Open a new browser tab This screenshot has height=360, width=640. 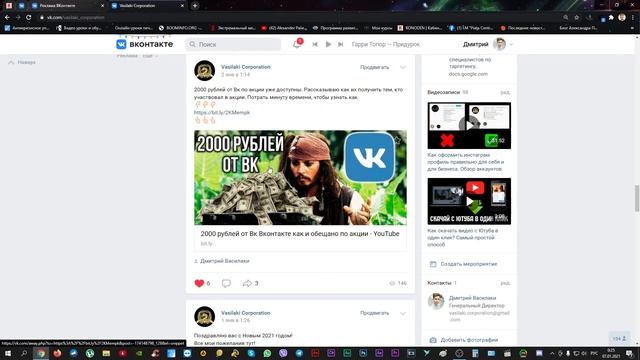(195, 6)
